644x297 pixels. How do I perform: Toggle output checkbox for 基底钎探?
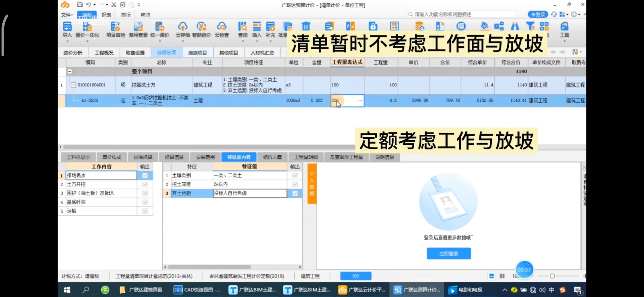click(145, 202)
